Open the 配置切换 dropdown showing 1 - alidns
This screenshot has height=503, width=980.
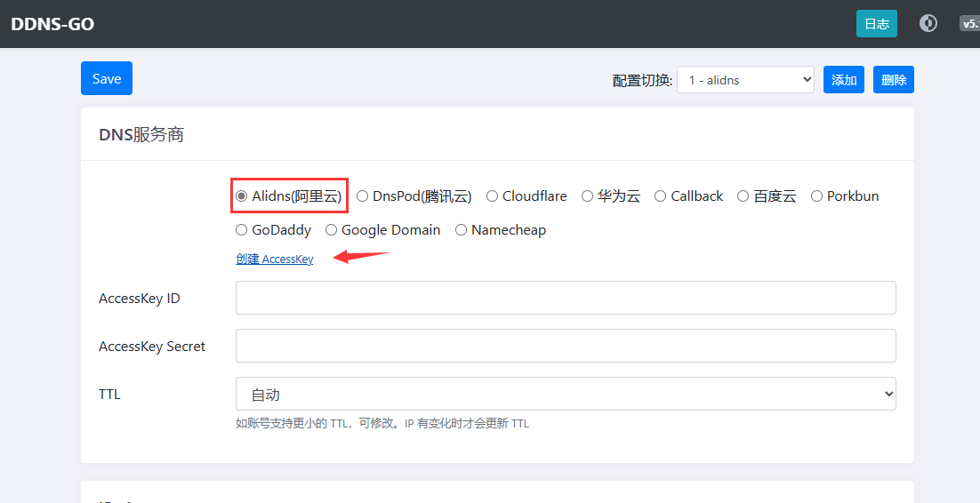(x=745, y=80)
